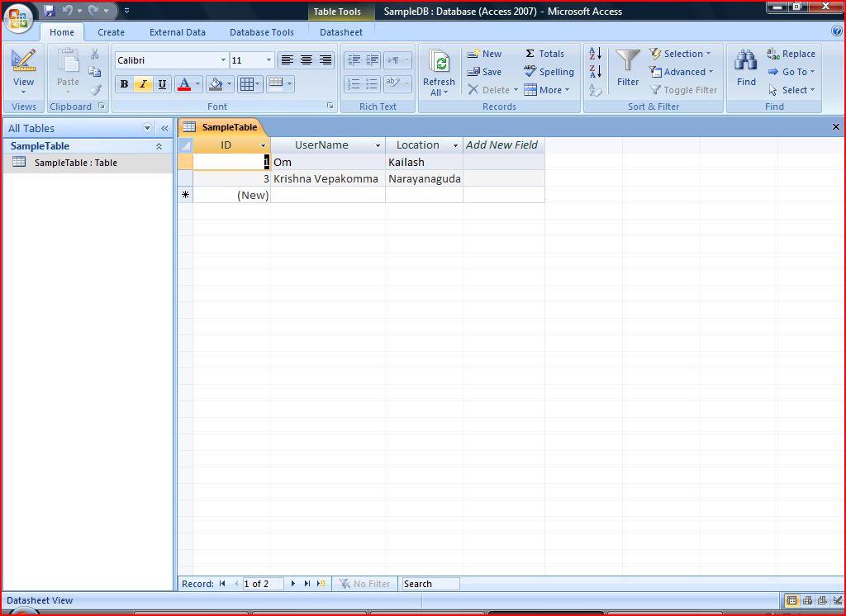The width and height of the screenshot is (846, 616).
Task: Toggle Italic formatting
Action: [x=143, y=83]
